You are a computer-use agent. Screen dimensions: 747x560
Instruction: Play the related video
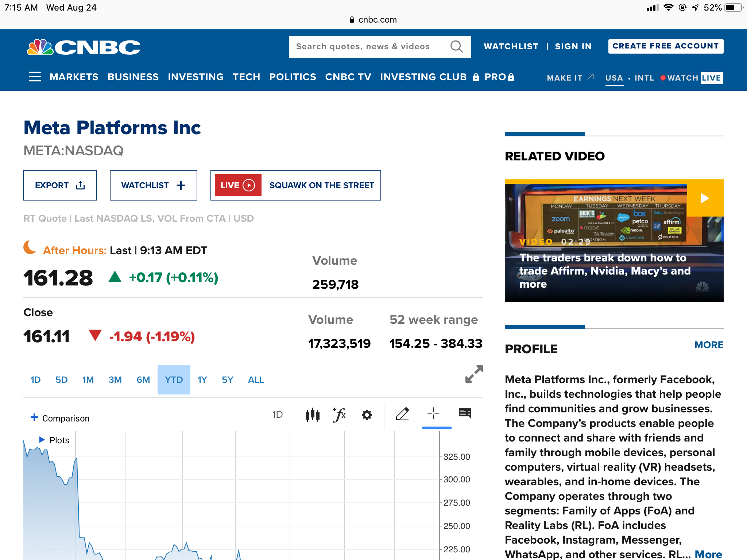pos(705,198)
